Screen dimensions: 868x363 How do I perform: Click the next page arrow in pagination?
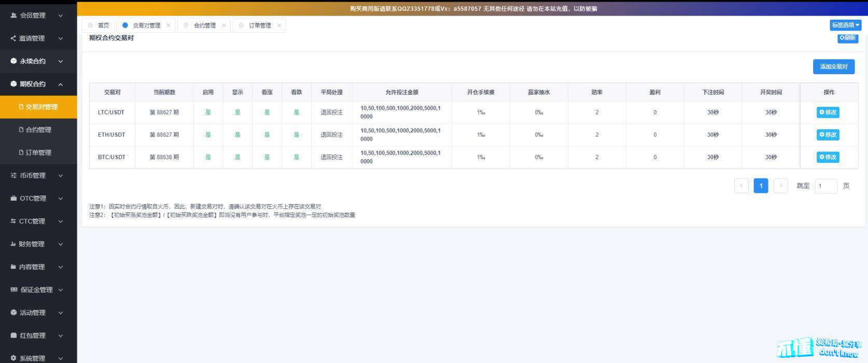click(780, 186)
